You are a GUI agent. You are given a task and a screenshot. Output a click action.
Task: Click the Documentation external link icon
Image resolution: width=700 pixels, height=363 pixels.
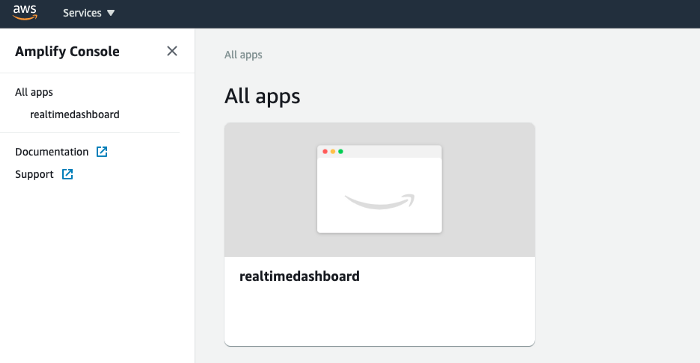coord(102,152)
